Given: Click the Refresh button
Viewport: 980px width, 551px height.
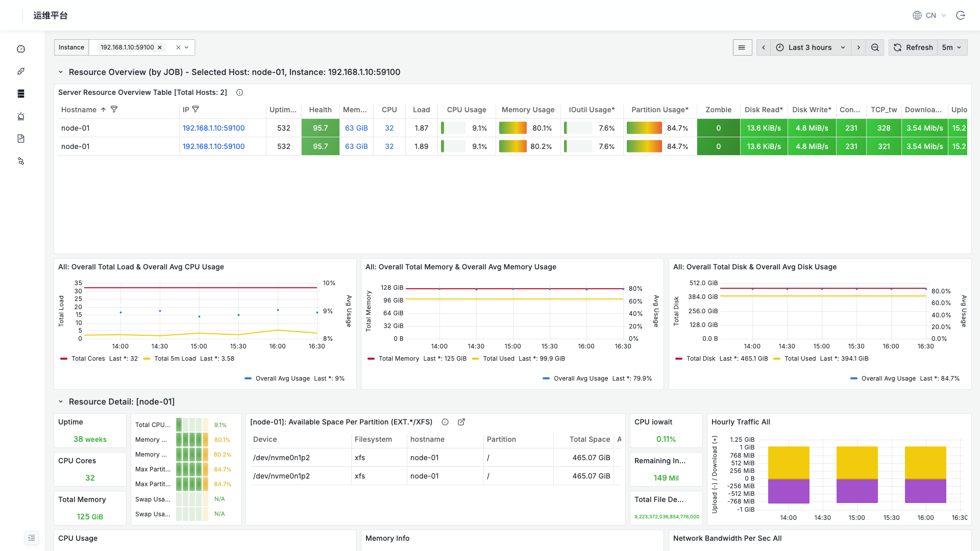Looking at the screenshot, I should click(914, 47).
